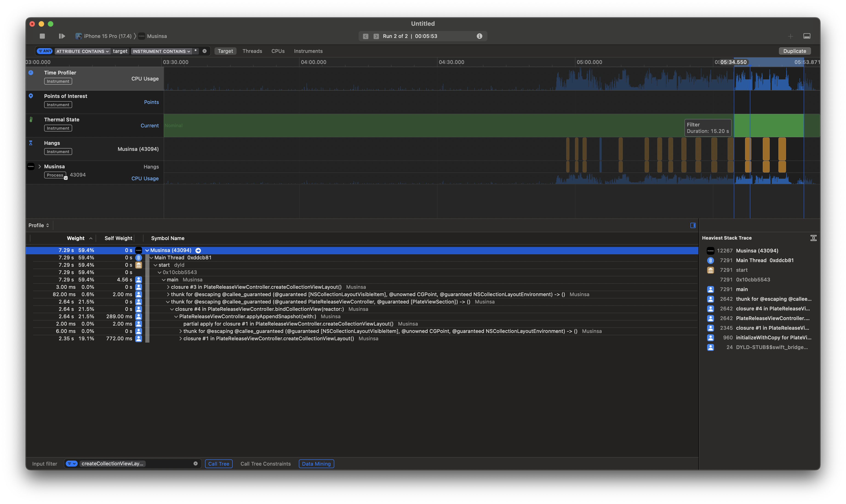Click the Current thermal lane label

(150, 126)
